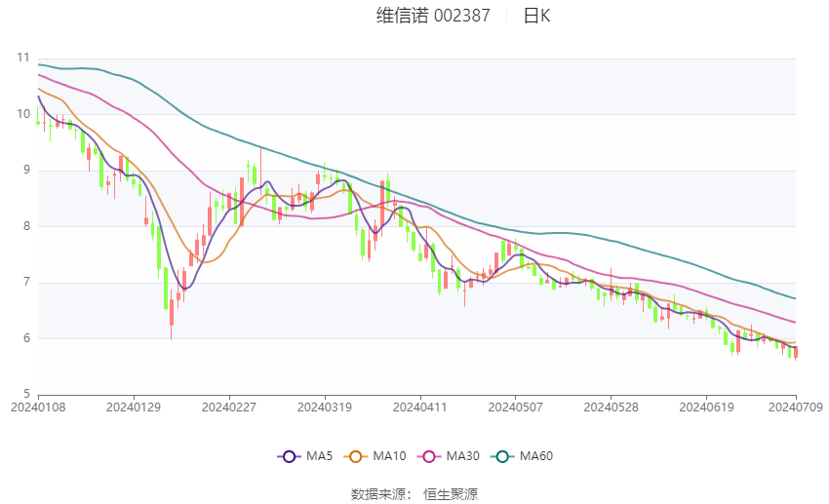Click y-axis value 9
Screen dimensions: 829x504
tap(26, 171)
